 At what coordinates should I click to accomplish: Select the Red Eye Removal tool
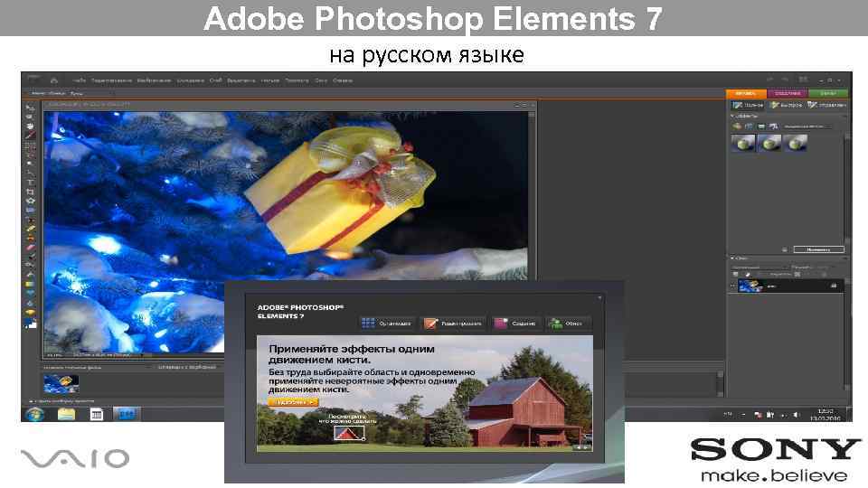(30, 220)
